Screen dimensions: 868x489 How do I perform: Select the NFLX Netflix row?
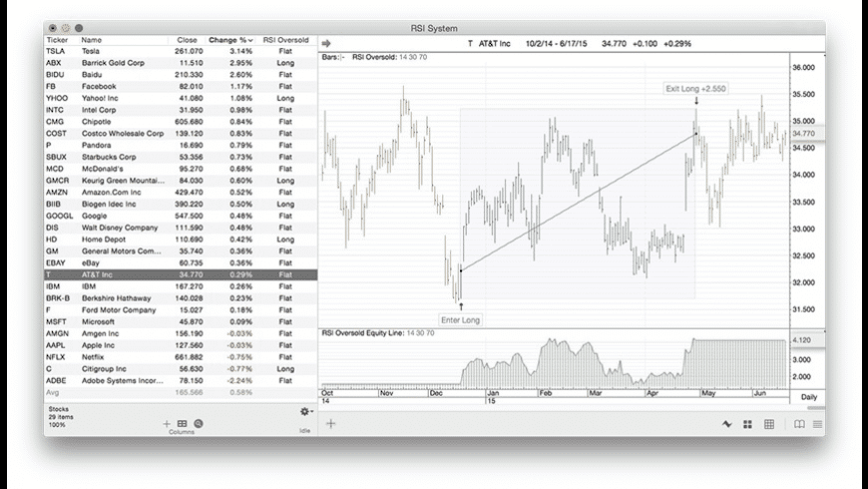(x=181, y=356)
